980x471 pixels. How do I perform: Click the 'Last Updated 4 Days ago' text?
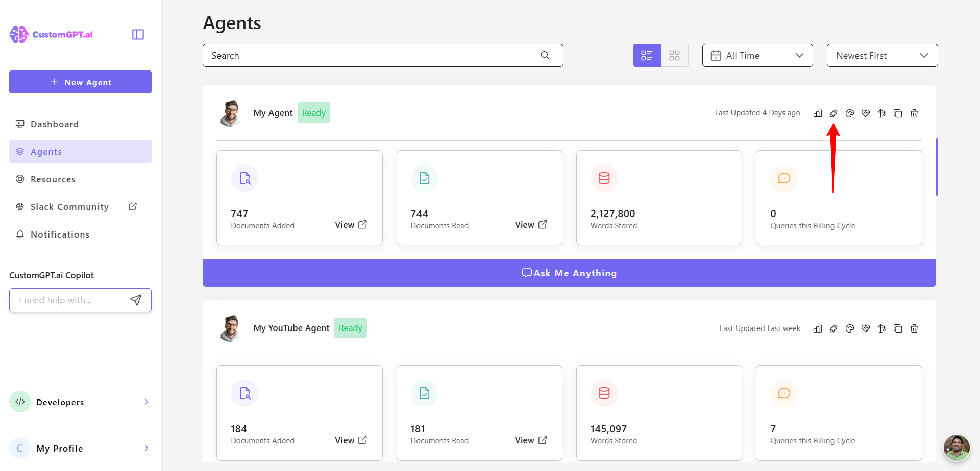(x=757, y=113)
